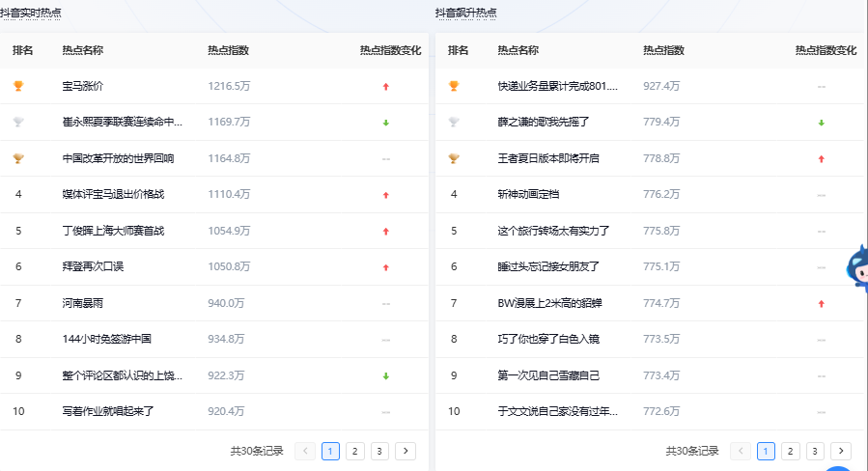Open the 巧了你也穿了白色入镜 topic
The image size is (868, 471).
[548, 340]
